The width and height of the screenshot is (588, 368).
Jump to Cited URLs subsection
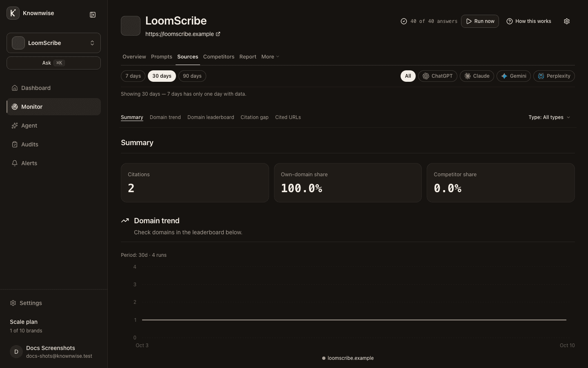[288, 117]
